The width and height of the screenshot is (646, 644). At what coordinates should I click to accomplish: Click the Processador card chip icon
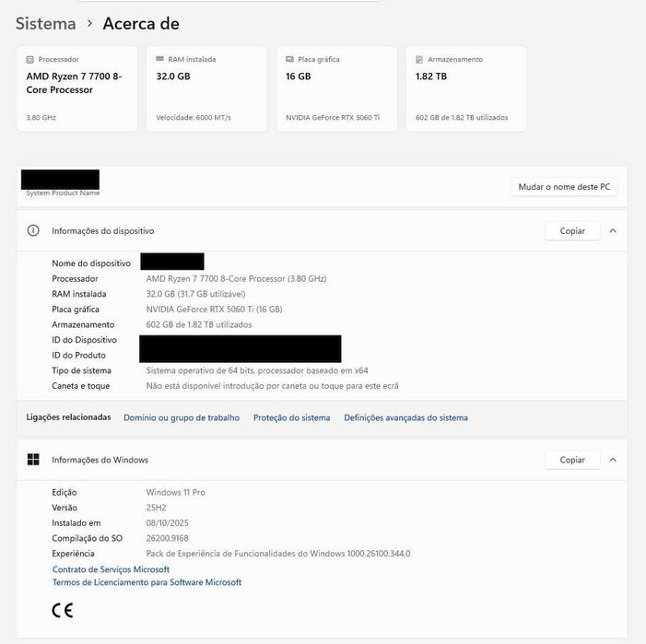click(30, 60)
